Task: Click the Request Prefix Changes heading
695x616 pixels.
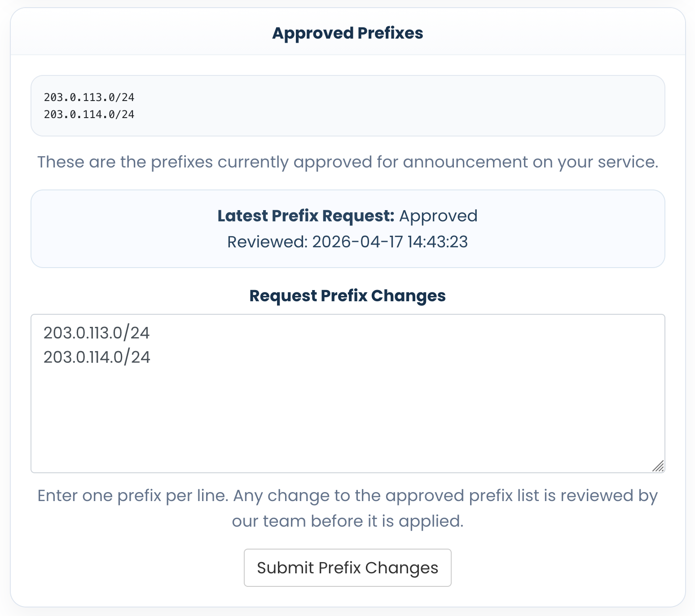Action: (347, 295)
